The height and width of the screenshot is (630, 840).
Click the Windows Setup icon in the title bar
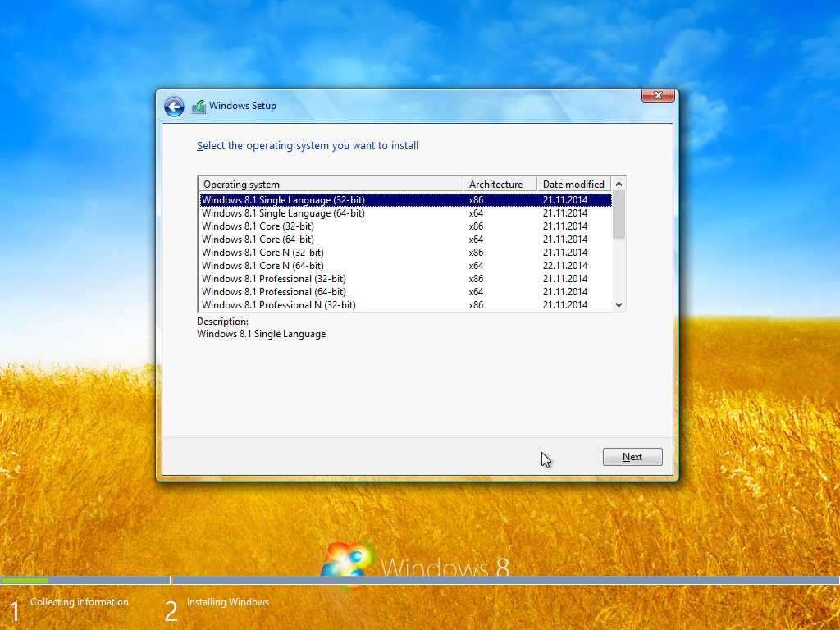tap(199, 106)
